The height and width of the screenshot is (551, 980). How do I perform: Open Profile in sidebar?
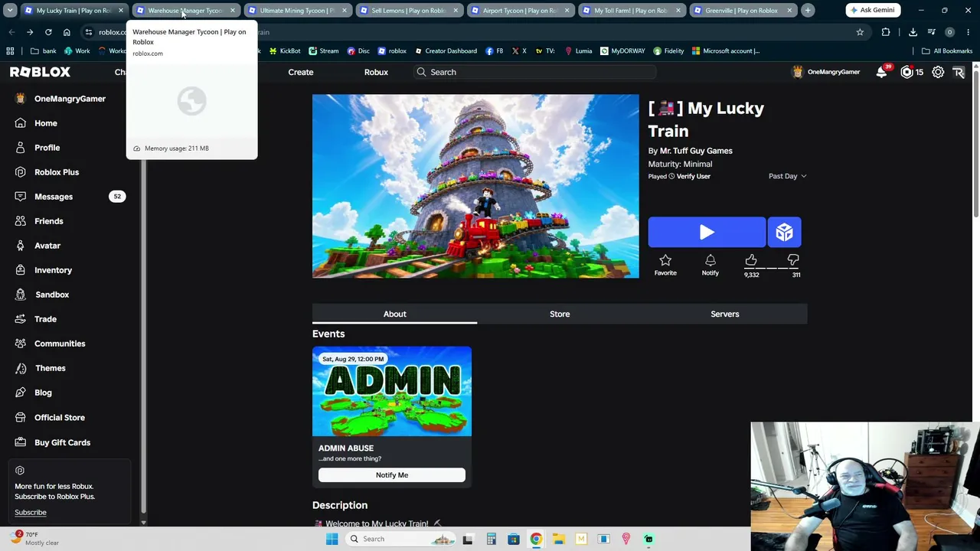[47, 148]
